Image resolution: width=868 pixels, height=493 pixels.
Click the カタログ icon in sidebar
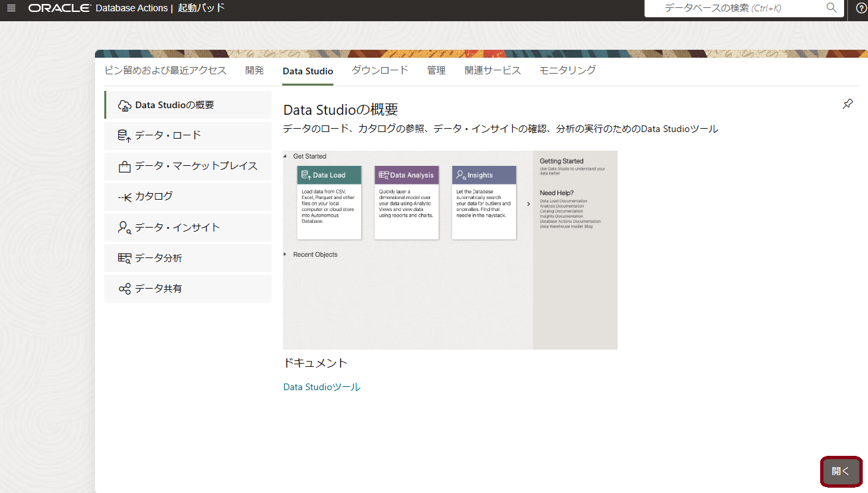pos(124,197)
